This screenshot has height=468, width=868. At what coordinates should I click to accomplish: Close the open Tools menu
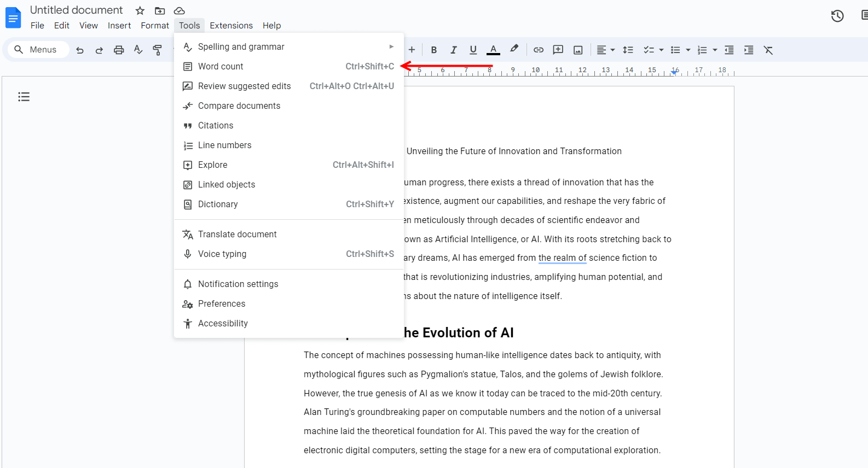(189, 25)
